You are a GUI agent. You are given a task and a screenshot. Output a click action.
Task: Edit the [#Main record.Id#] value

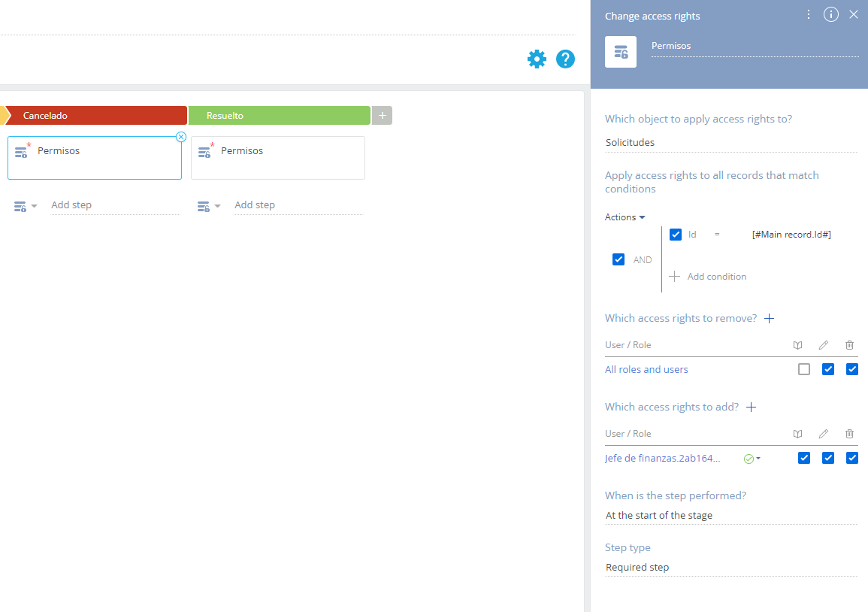tap(791, 235)
